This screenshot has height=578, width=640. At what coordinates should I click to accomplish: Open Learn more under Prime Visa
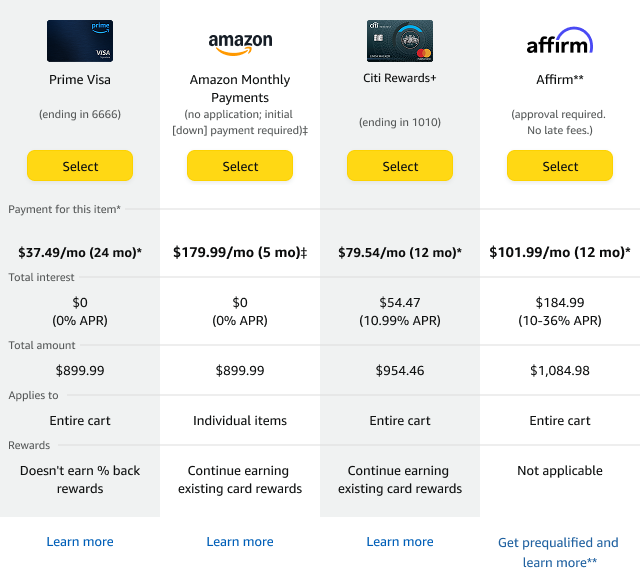[x=80, y=542]
